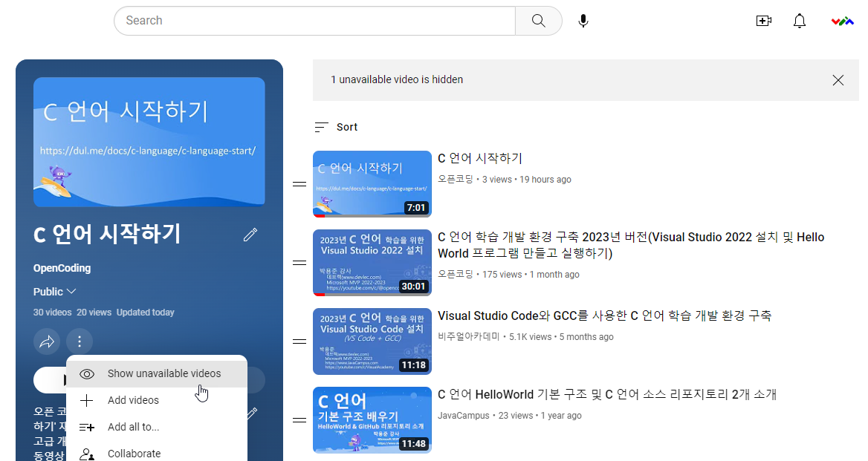The height and width of the screenshot is (461, 868).
Task: Open the OpenCoding channel link
Action: click(62, 268)
